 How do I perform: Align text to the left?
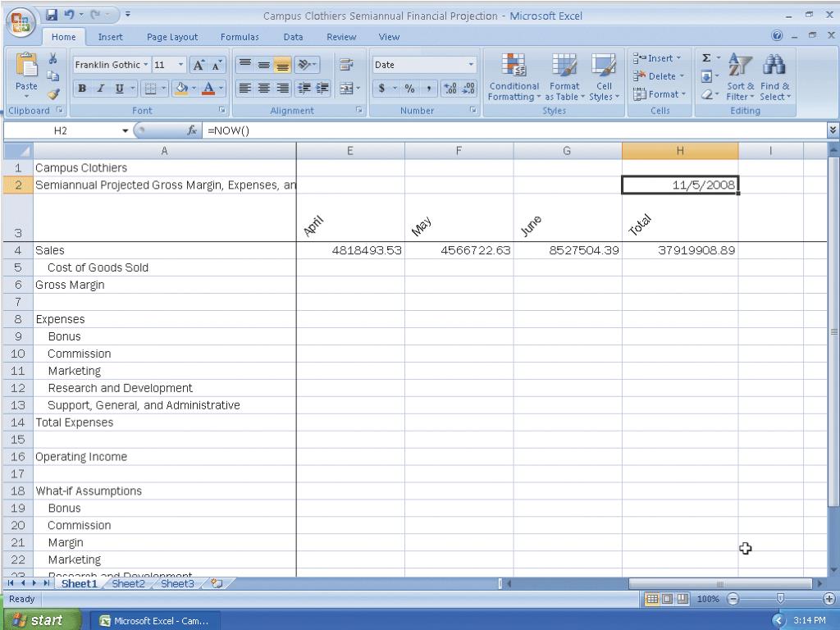pos(244,88)
